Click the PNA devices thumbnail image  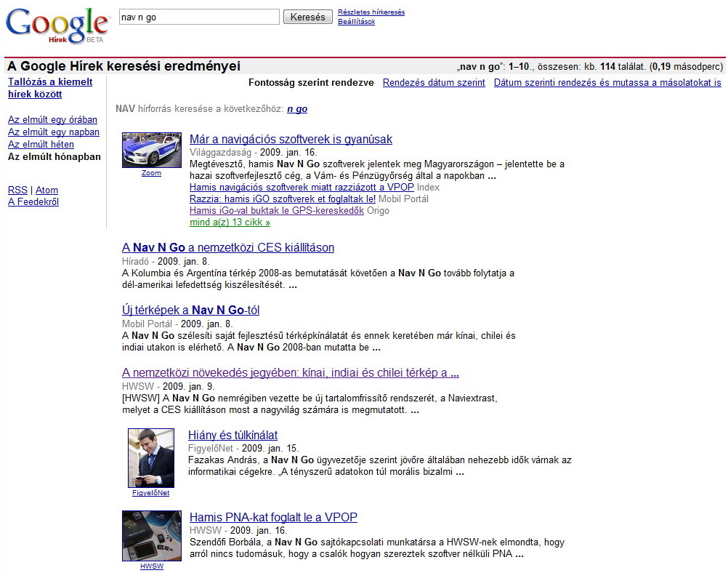point(152,536)
